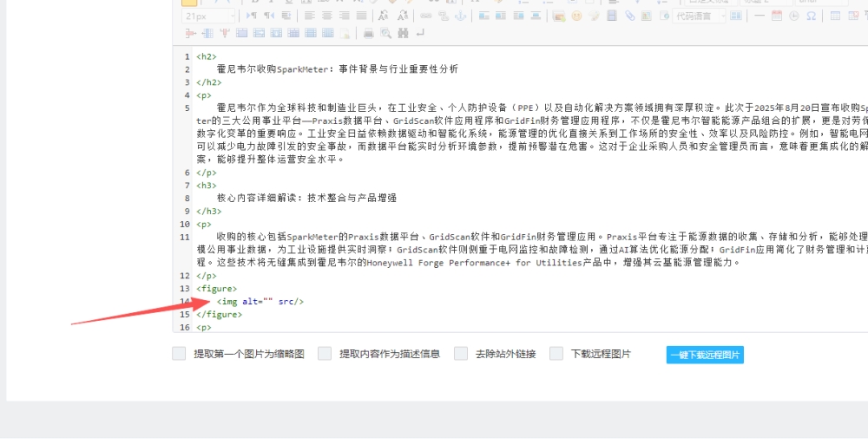Open the scrawl drawing palette
Screen dimensions: 868x444
(594, 16)
